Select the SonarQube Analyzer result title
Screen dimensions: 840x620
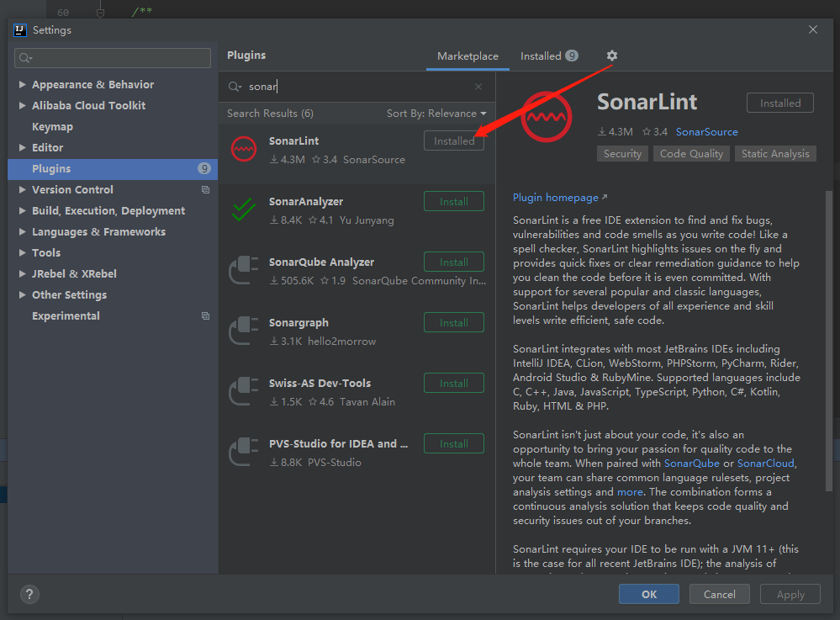coord(321,262)
